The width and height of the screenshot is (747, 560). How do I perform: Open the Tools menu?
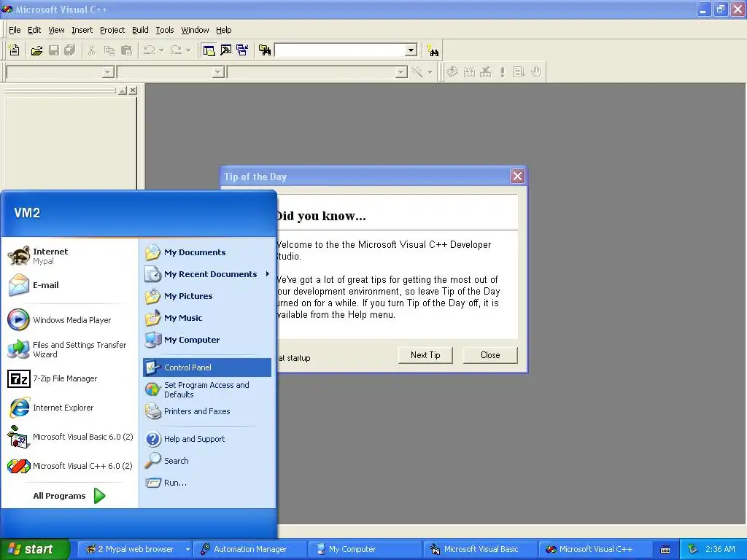coord(165,30)
